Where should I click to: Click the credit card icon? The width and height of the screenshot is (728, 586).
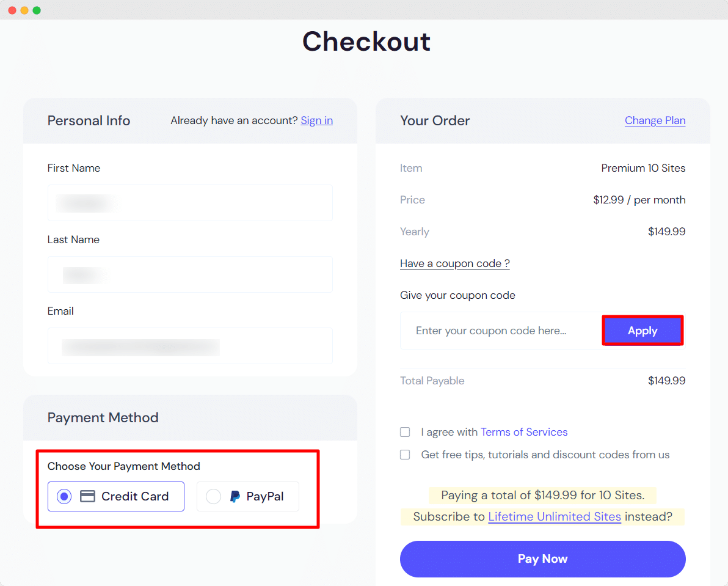[87, 496]
